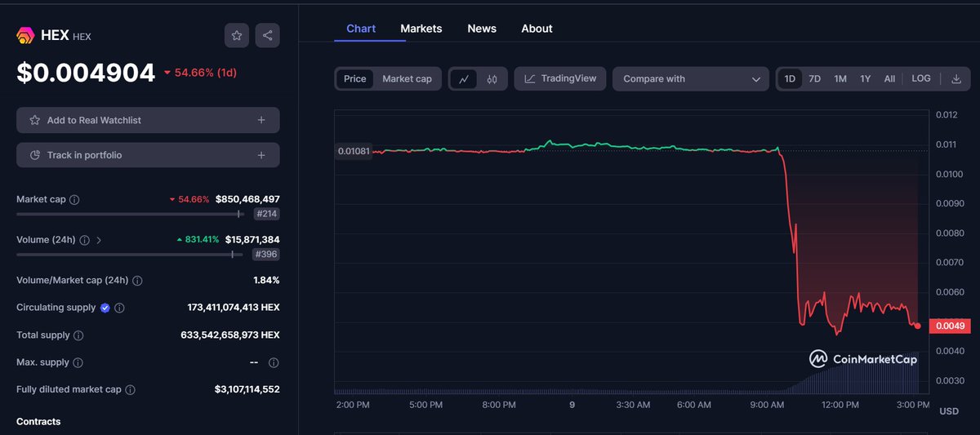Set chart range to 1D

790,79
